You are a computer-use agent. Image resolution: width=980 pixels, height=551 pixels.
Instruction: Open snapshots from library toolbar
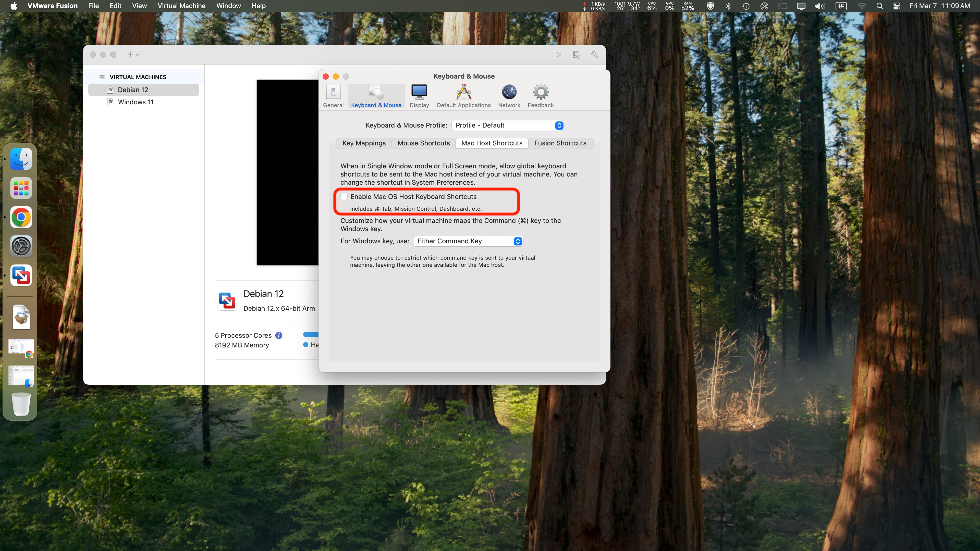tap(576, 55)
